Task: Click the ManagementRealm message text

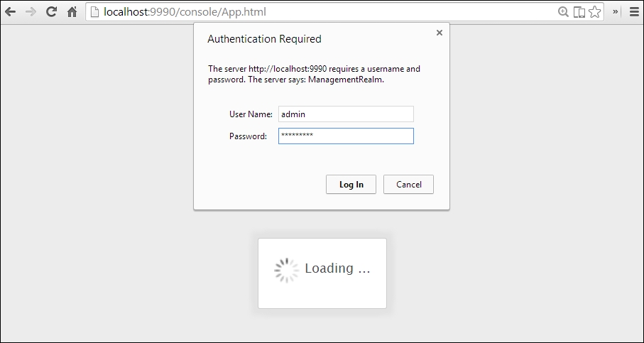Action: tap(315, 75)
